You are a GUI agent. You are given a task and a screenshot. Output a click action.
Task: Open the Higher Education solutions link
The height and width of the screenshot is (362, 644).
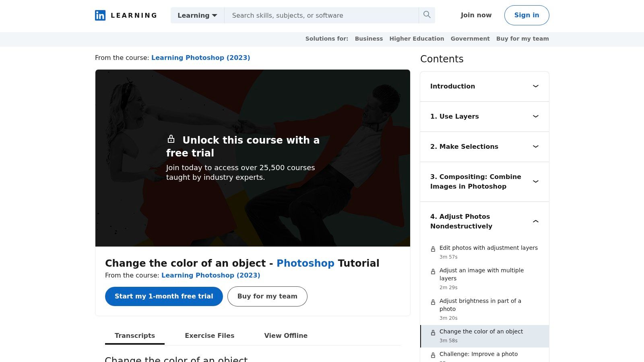[x=417, y=39]
